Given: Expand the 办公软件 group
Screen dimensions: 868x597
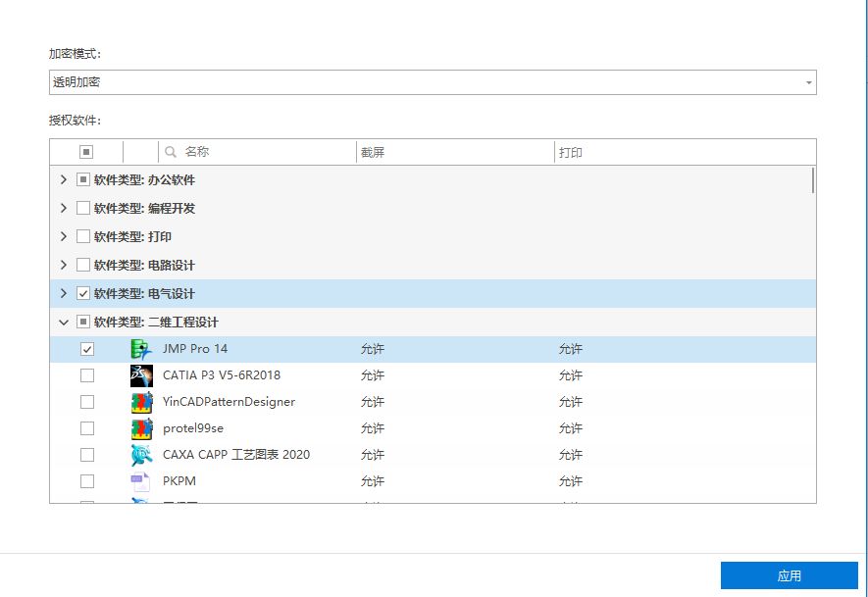Looking at the screenshot, I should pos(64,179).
